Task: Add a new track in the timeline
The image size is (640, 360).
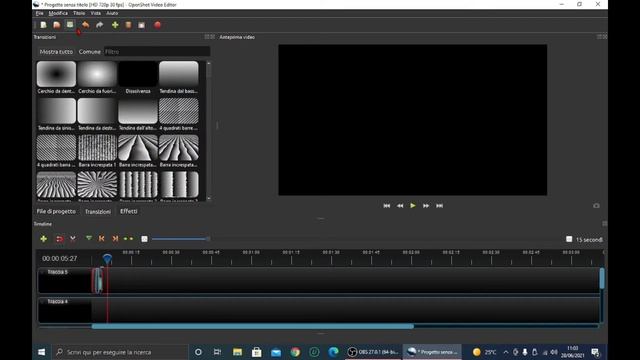Action: pos(44,239)
